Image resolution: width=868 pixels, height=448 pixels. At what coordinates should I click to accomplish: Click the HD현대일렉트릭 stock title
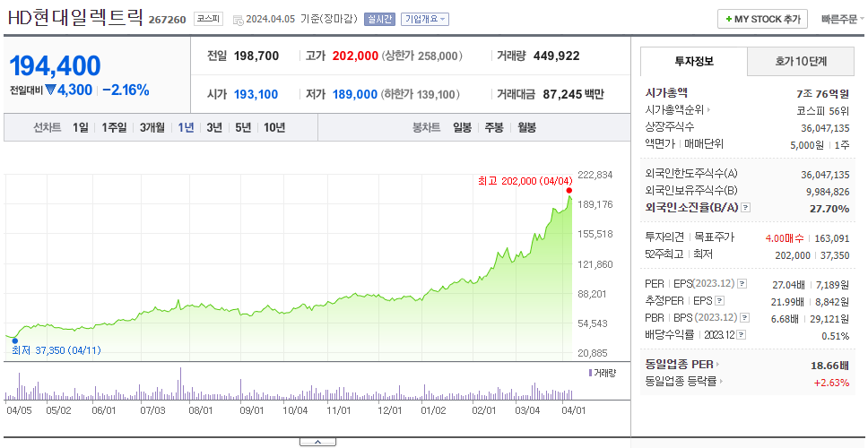click(75, 18)
